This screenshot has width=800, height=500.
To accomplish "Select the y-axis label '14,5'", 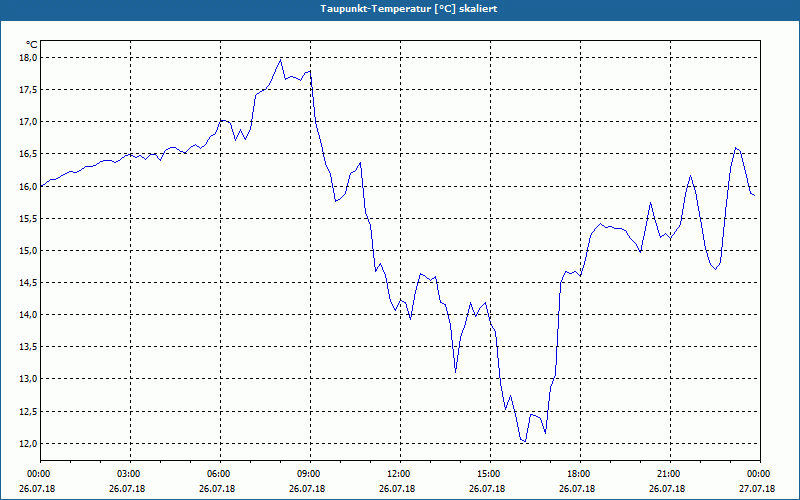I will click(x=29, y=283).
